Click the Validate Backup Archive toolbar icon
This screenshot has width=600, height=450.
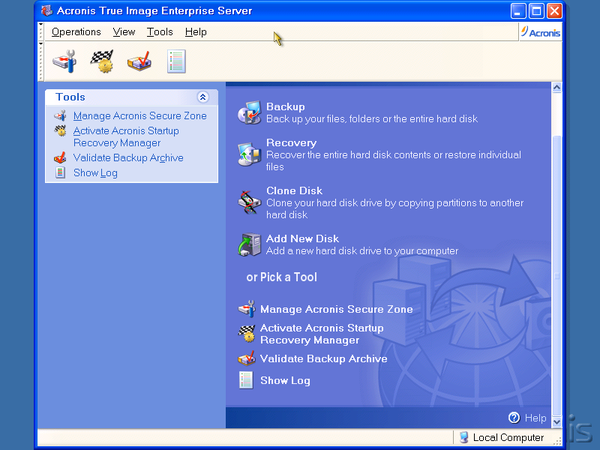(x=139, y=61)
